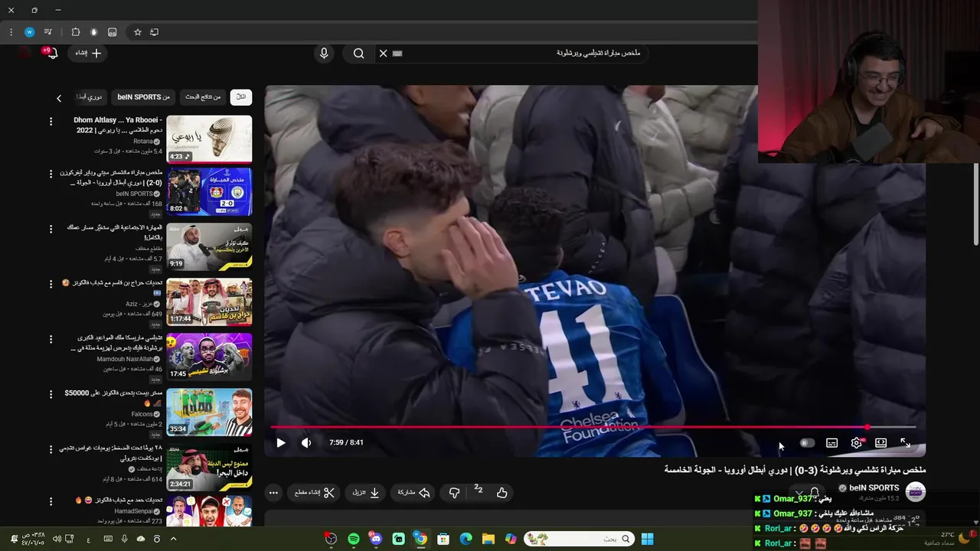Open the share (مشاركة) button

[414, 493]
